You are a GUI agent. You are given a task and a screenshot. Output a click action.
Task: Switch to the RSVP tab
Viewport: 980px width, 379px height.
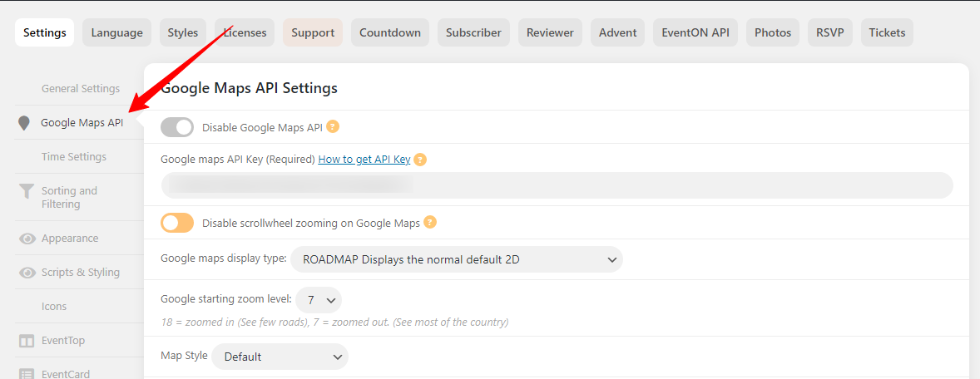tap(830, 32)
